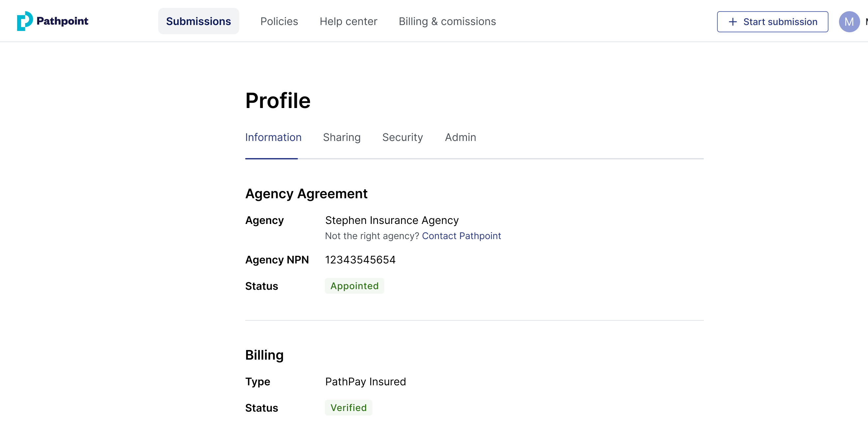The width and height of the screenshot is (868, 438).
Task: Click the Sharing tab
Action: [342, 137]
